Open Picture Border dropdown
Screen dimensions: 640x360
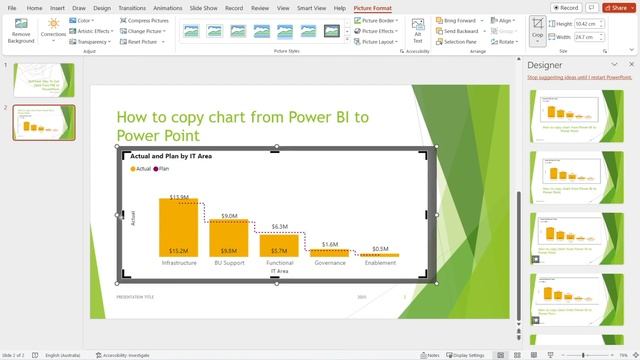click(376, 20)
